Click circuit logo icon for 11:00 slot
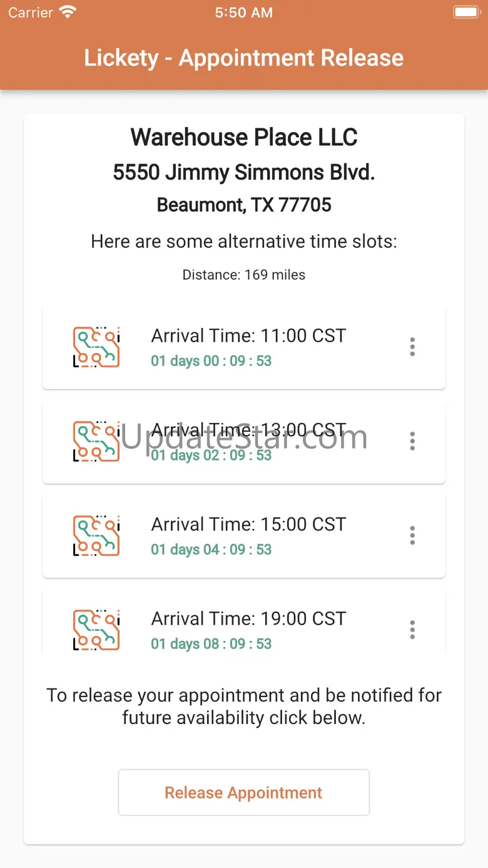This screenshot has height=868, width=488. [x=96, y=347]
